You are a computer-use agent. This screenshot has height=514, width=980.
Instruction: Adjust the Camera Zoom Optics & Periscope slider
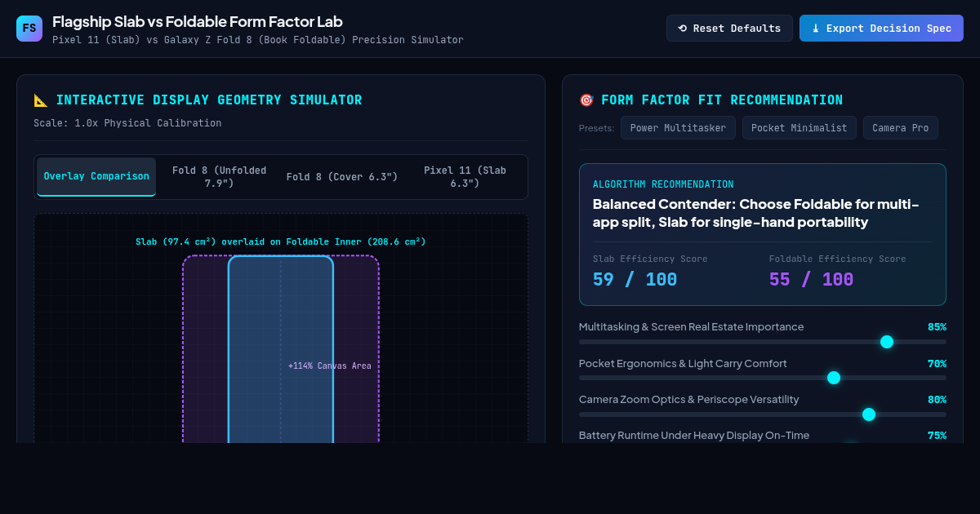click(763, 414)
